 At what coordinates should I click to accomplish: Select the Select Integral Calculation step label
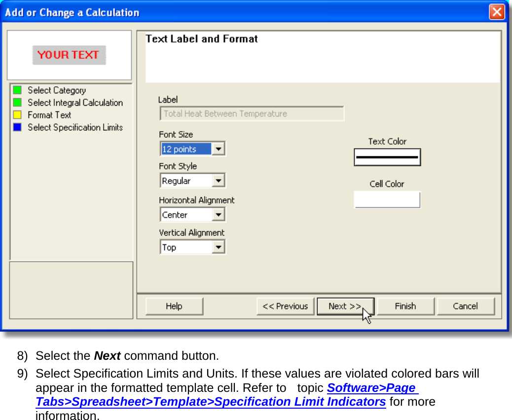(75, 103)
